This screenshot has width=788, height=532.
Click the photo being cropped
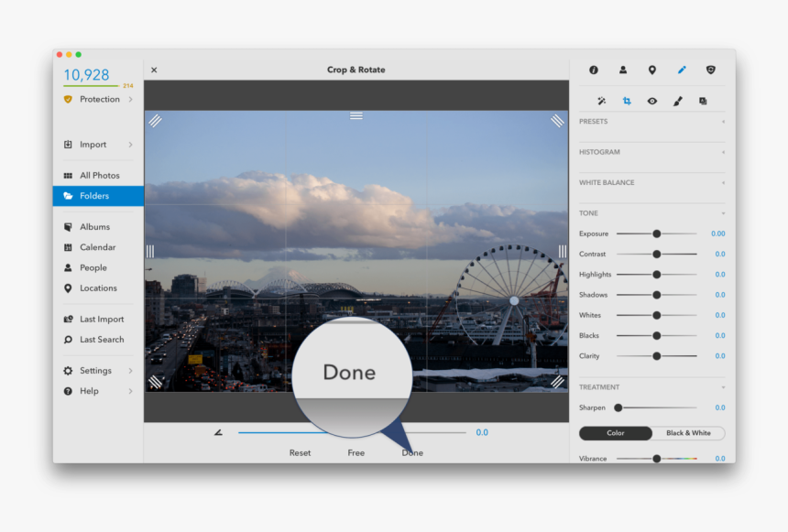click(356, 251)
